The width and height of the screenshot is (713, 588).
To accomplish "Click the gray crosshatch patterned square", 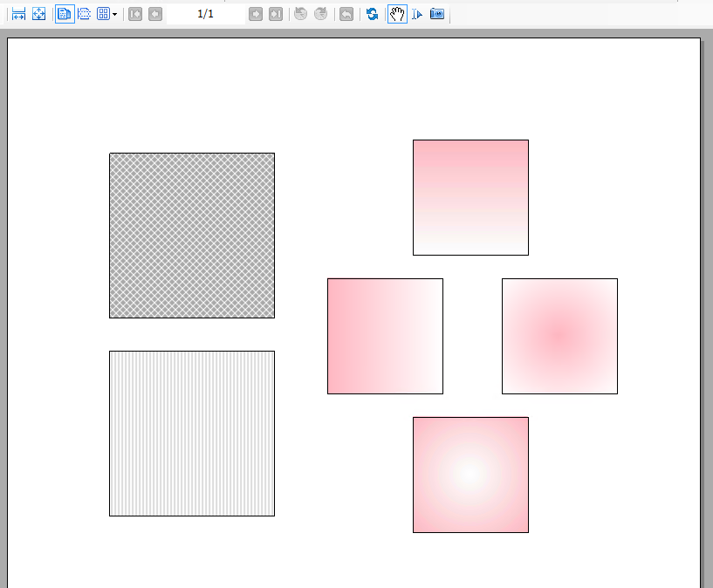I will [x=192, y=236].
